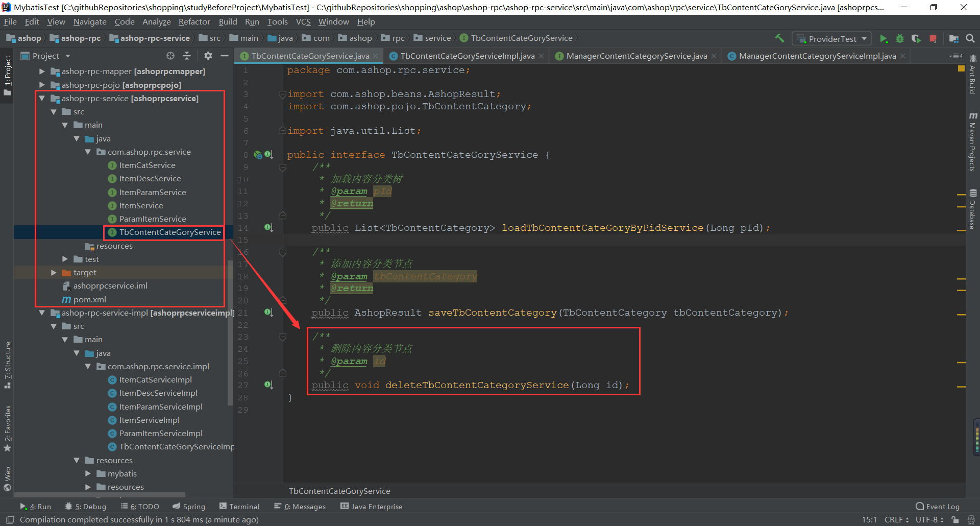
Task: Collapse all in Project panel
Action: (187, 56)
